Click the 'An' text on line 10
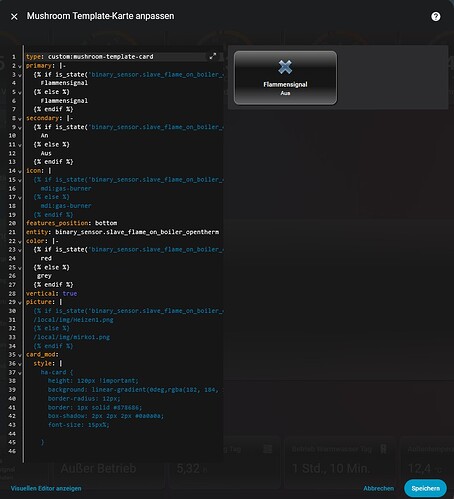Image resolution: width=454 pixels, height=499 pixels. 44,135
